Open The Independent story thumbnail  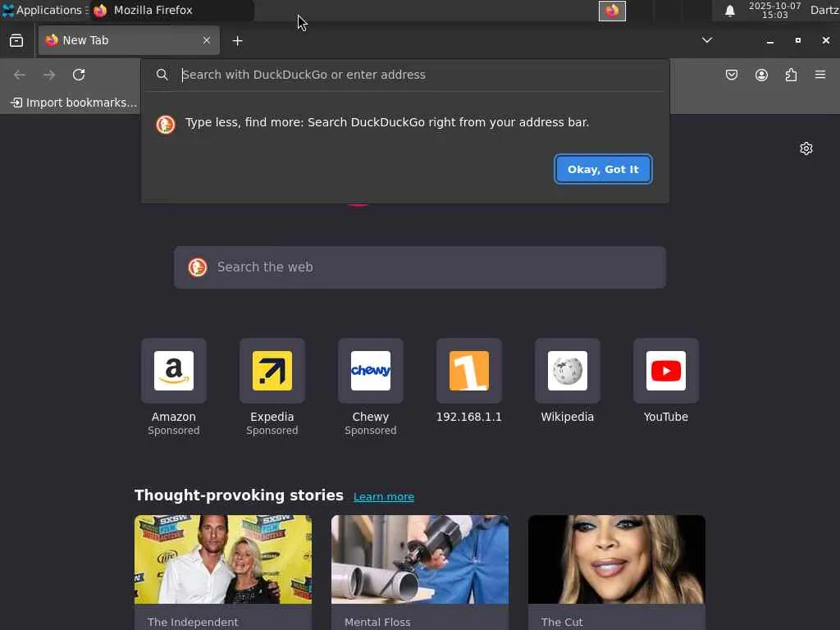[x=223, y=559]
